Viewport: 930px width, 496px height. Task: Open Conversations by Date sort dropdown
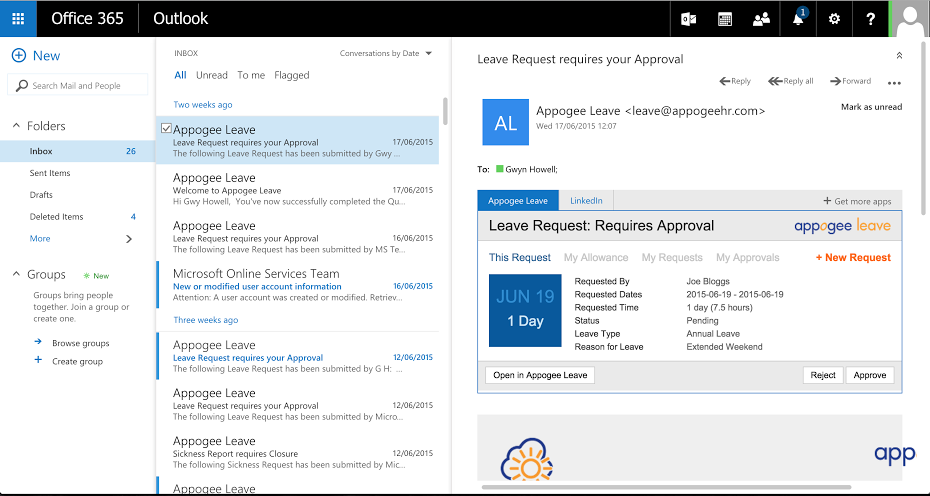(386, 53)
